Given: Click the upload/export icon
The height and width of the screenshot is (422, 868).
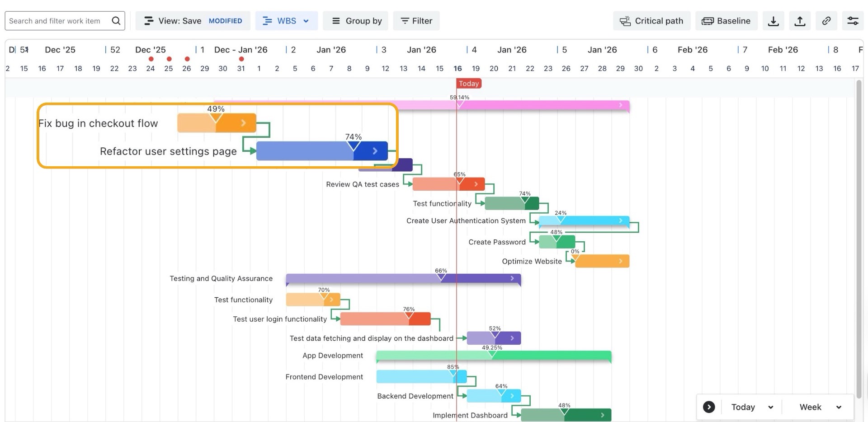Looking at the screenshot, I should click(x=800, y=21).
